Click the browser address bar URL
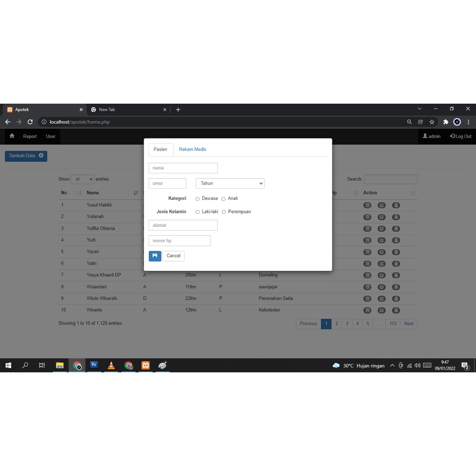Screen dimensions: 476x476 [x=79, y=122]
